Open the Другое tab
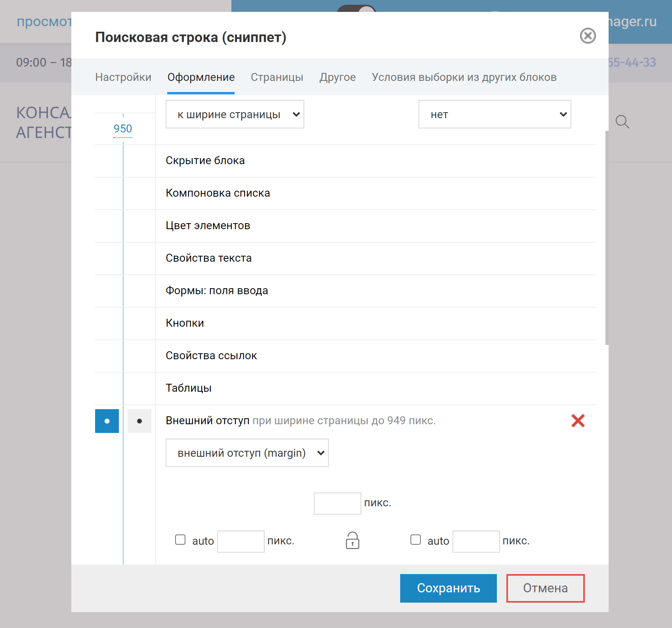The width and height of the screenshot is (672, 628). (x=338, y=77)
